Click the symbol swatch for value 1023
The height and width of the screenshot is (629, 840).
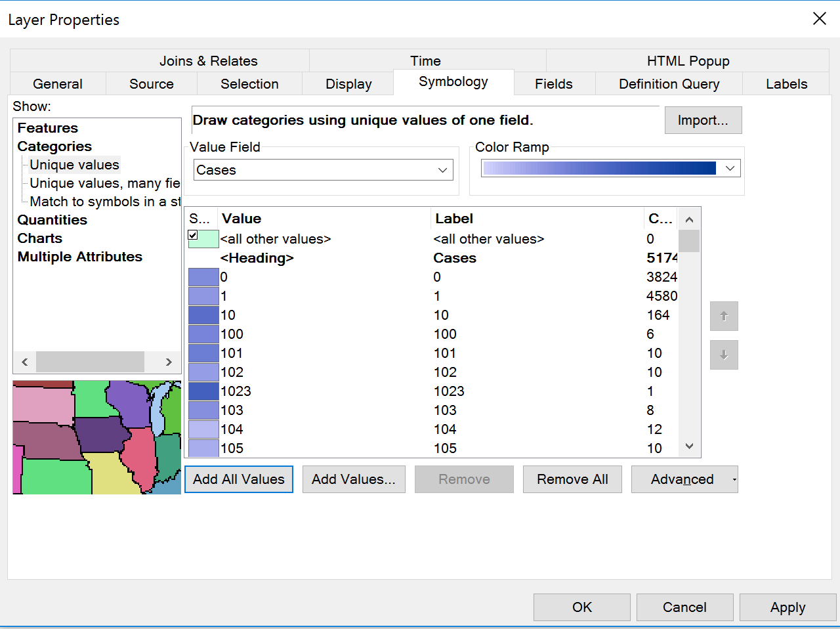pyautogui.click(x=203, y=391)
